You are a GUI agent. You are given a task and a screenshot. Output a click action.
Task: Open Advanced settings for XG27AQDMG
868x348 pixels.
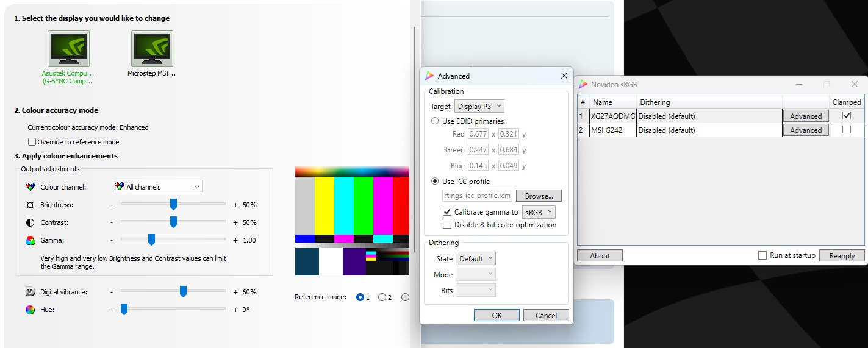click(x=806, y=116)
